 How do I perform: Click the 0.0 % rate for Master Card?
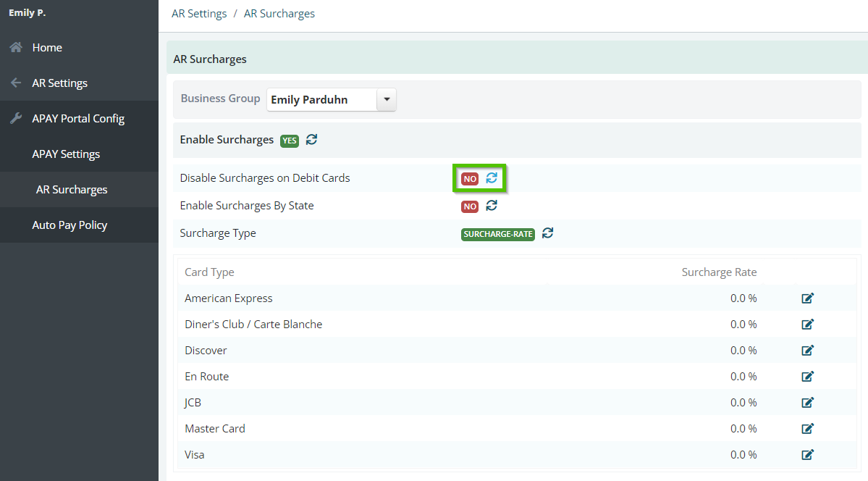point(743,428)
